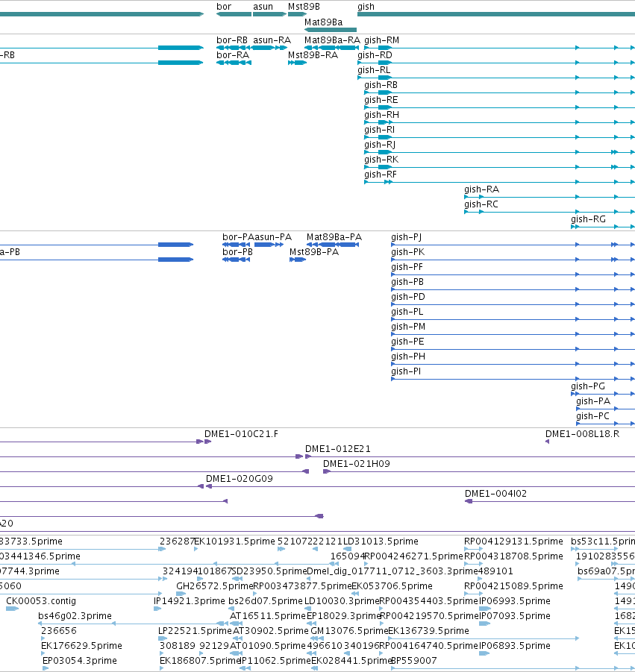Viewport: 635px width, 672px height.
Task: Select protein Mst89B-PA
Action: [x=314, y=252]
